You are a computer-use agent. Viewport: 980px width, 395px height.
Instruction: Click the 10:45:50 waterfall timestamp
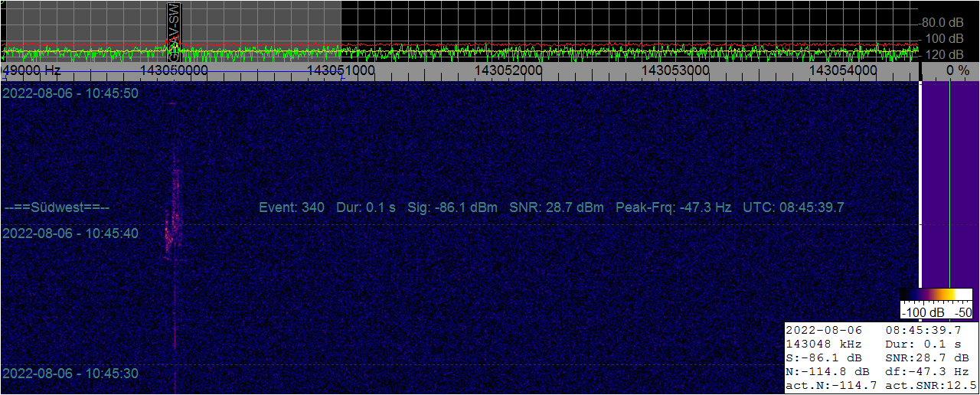70,93
